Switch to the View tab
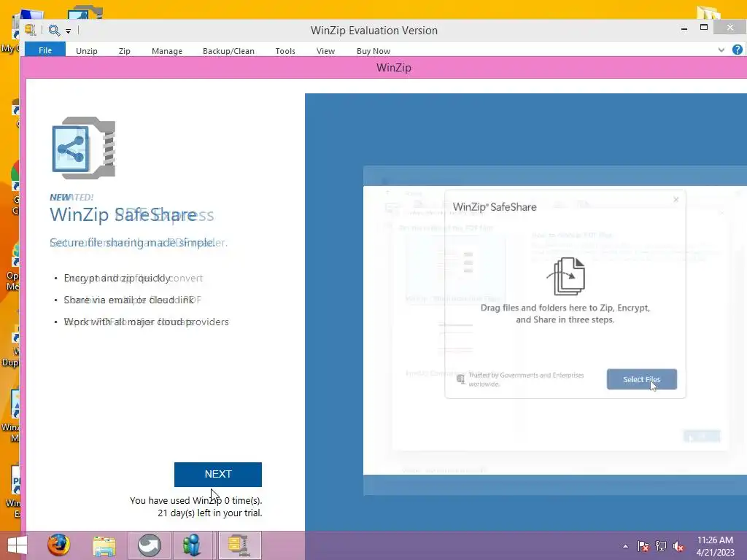747x560 pixels. [x=326, y=51]
